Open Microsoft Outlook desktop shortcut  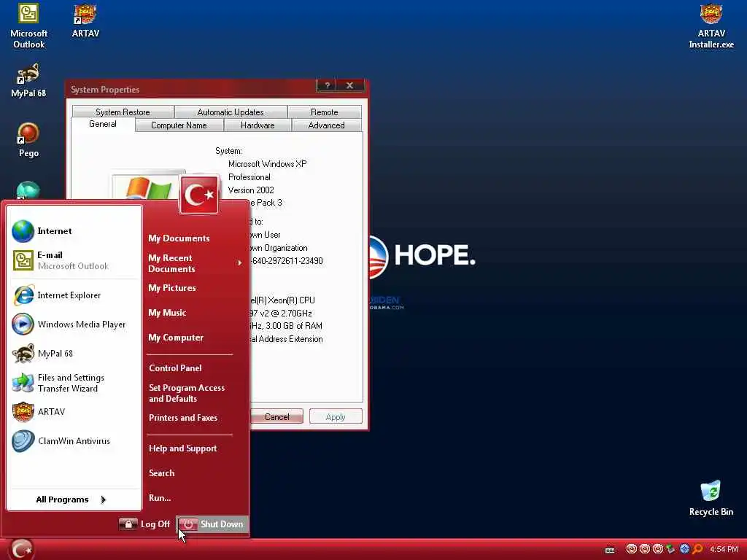click(28, 26)
